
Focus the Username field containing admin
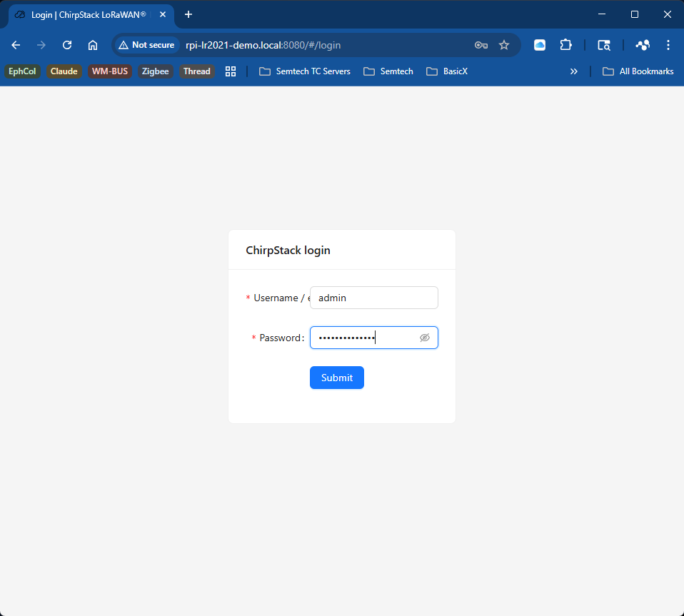(374, 298)
